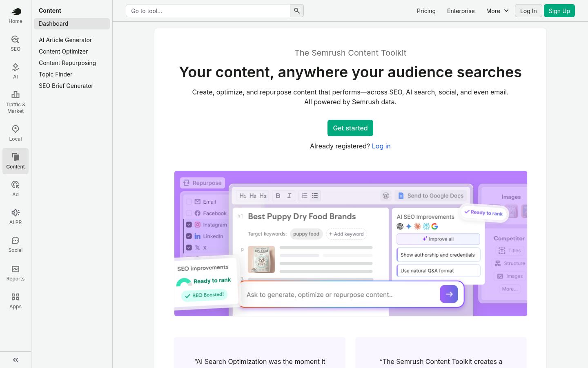Open the Ad toolkit icon

click(16, 189)
